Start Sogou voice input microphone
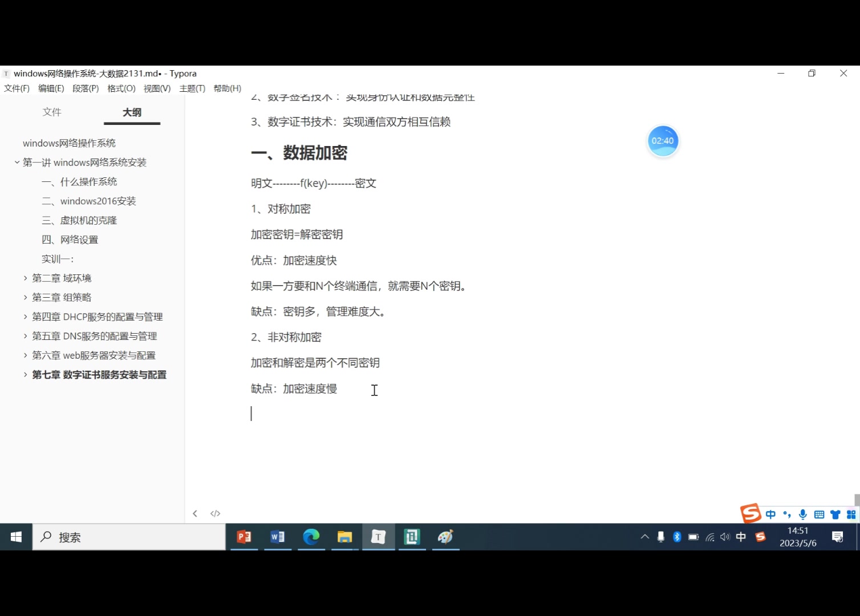Viewport: 860px width, 616px height. coord(803,514)
